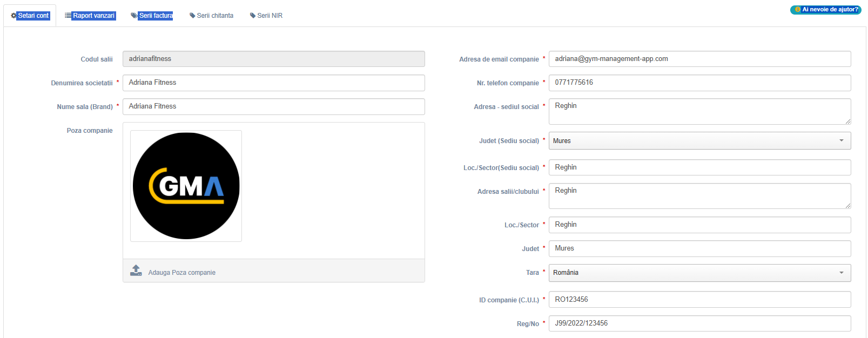Click the info icon in help button
Viewport: 868px width, 338px height.
pos(798,10)
